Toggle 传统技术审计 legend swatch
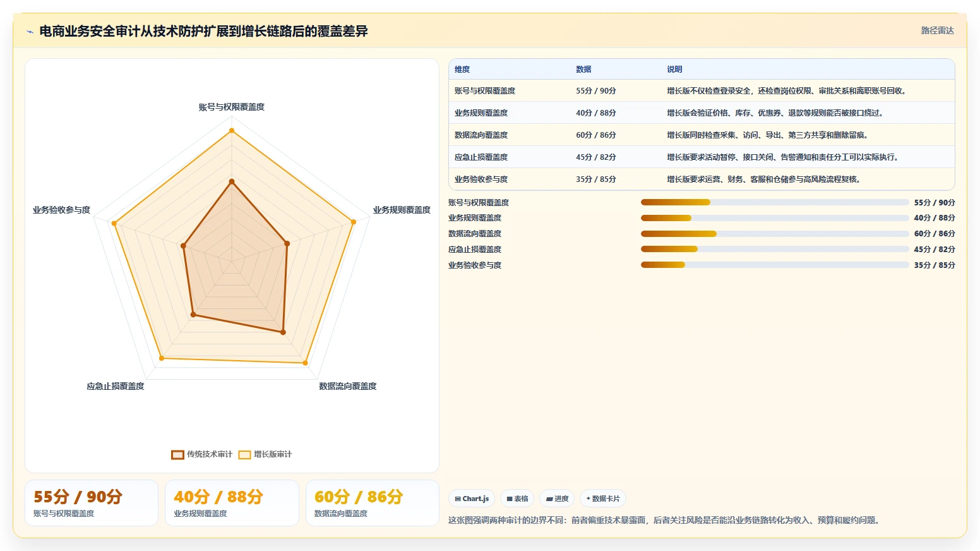The image size is (980, 551). click(x=177, y=454)
